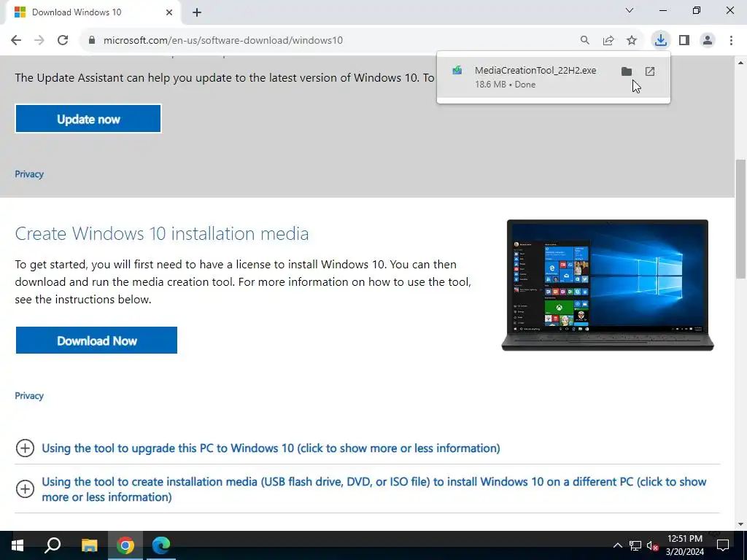Click the page vertical scrollbar thumb
Viewport: 747px width, 560px height.
pos(741,219)
